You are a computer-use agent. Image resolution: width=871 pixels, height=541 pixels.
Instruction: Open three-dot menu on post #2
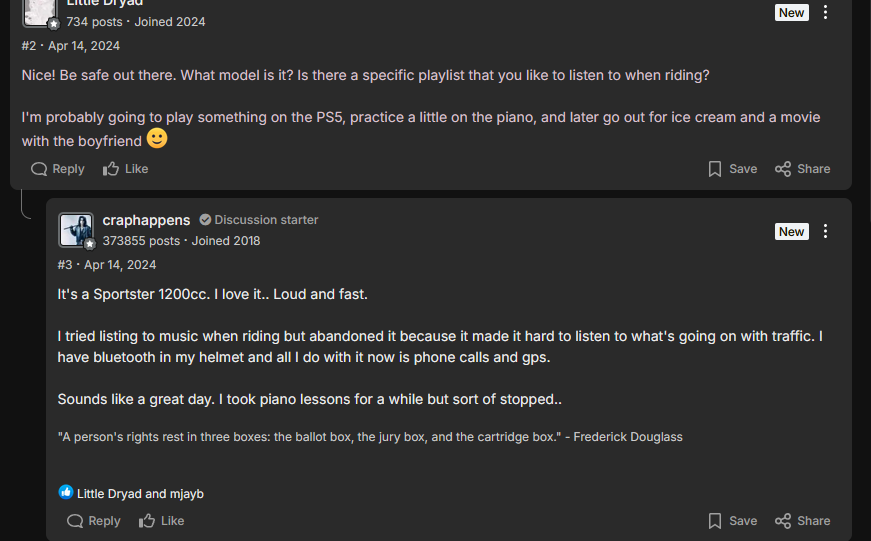pyautogui.click(x=825, y=12)
